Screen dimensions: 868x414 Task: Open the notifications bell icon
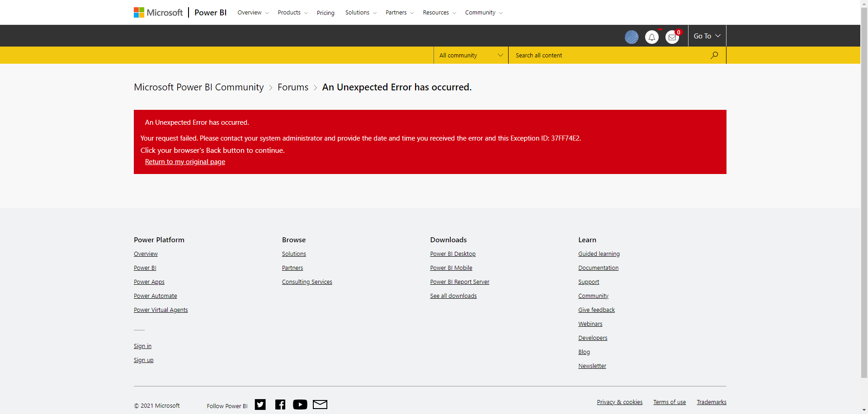[x=652, y=37]
